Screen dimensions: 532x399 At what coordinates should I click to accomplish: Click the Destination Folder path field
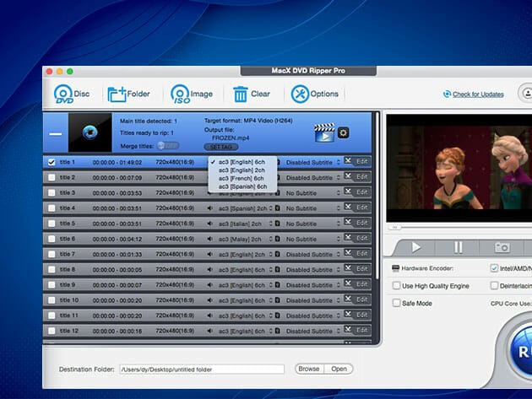point(201,369)
